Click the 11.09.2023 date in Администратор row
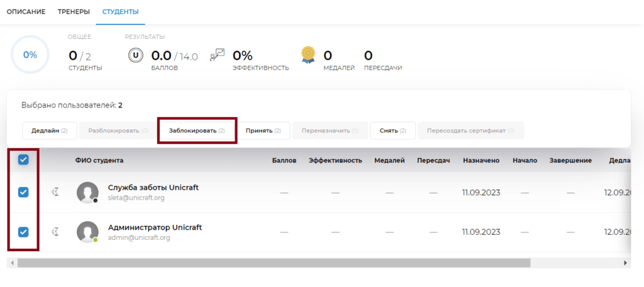This screenshot has width=644, height=287. (481, 232)
